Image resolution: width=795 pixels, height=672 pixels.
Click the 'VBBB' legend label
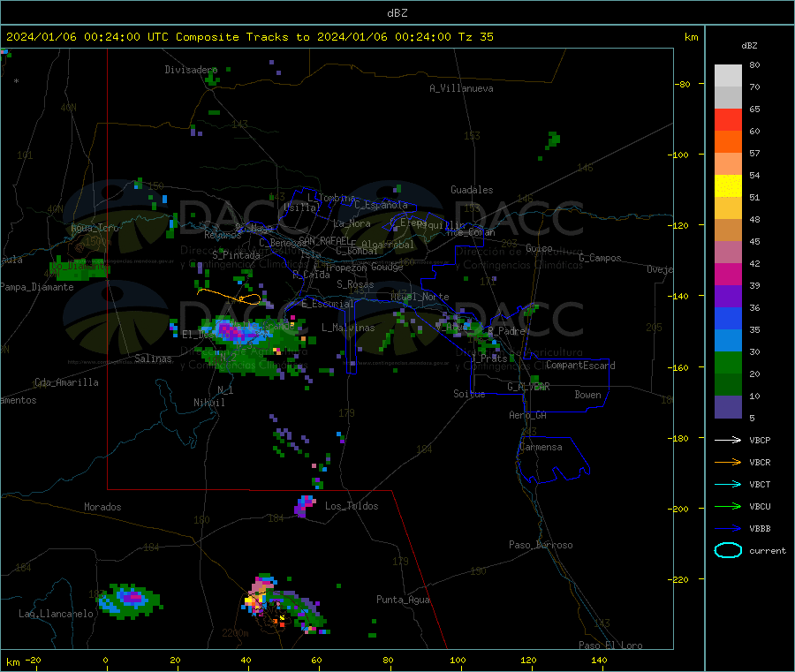click(760, 529)
